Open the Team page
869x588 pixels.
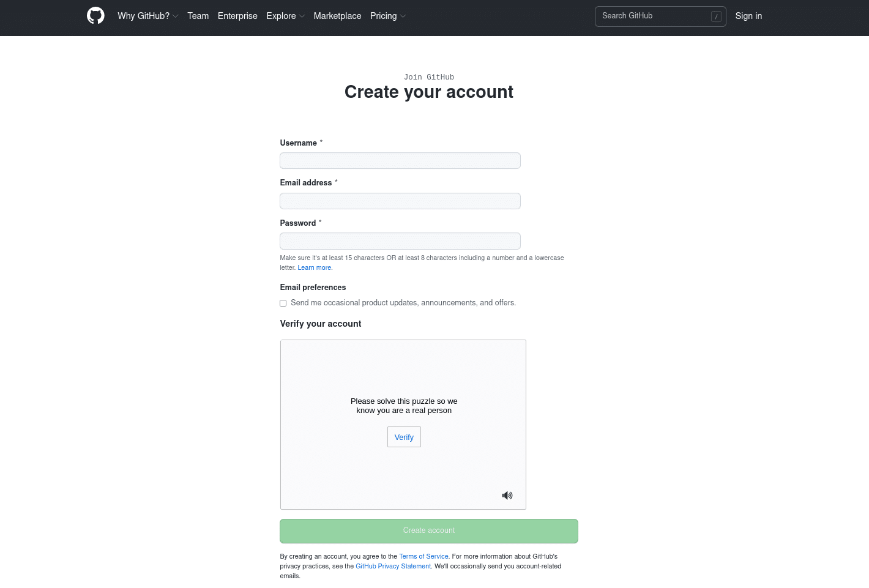tap(198, 16)
